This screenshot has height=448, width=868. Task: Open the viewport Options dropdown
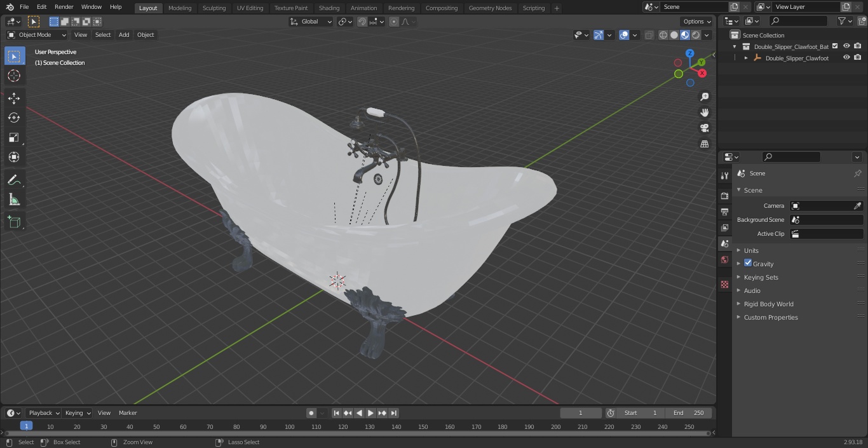(697, 22)
